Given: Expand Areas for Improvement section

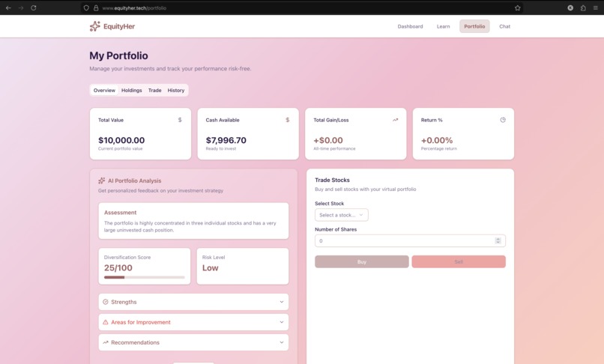Looking at the screenshot, I should tap(193, 322).
